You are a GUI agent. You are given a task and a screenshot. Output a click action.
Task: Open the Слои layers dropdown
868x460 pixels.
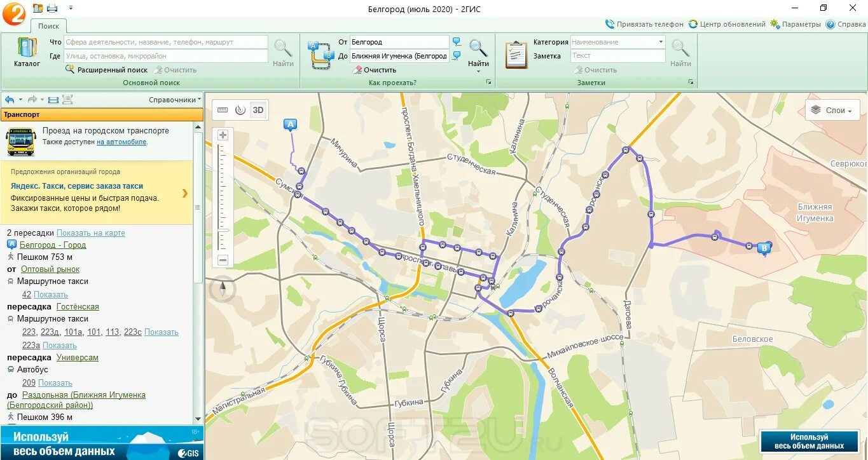(832, 110)
